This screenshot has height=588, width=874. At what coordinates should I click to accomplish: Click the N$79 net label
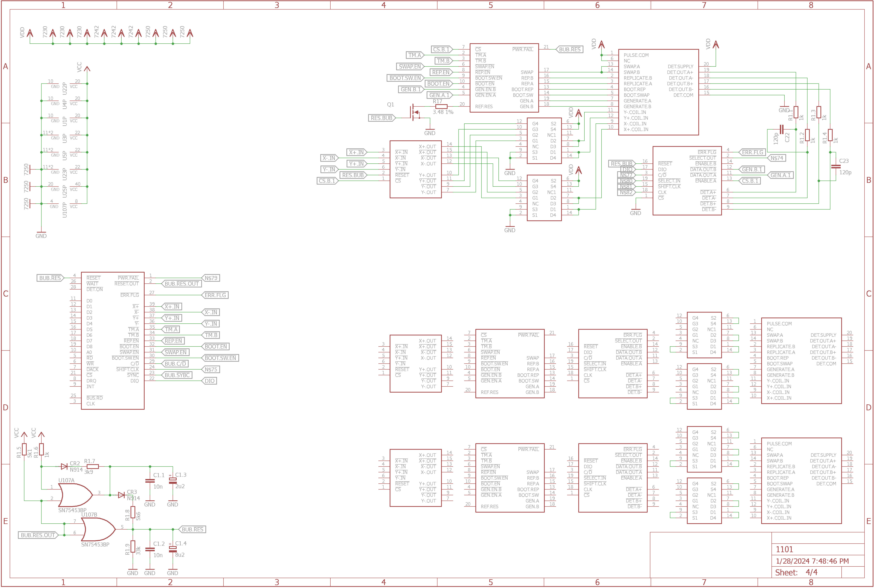click(210, 278)
